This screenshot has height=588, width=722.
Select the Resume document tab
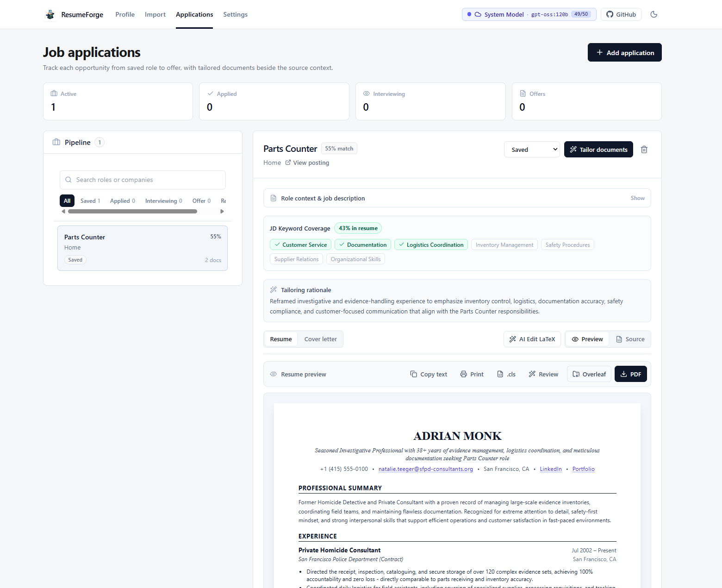pyautogui.click(x=281, y=339)
